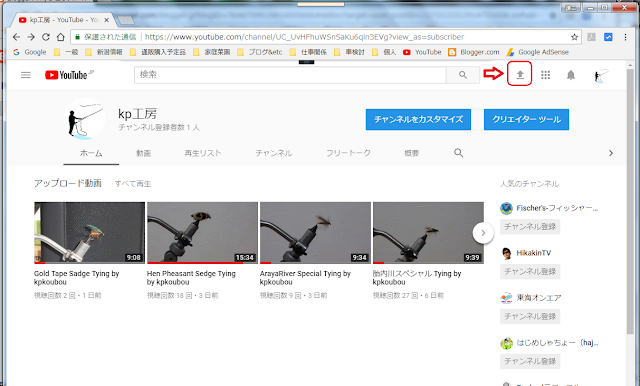
Task: Click the channel tab search icon
Action: (458, 153)
